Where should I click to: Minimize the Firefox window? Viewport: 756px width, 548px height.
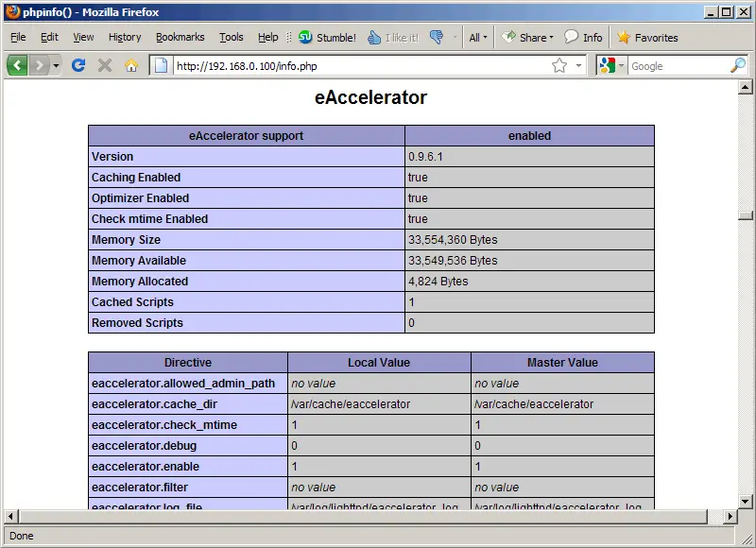[x=710, y=12]
